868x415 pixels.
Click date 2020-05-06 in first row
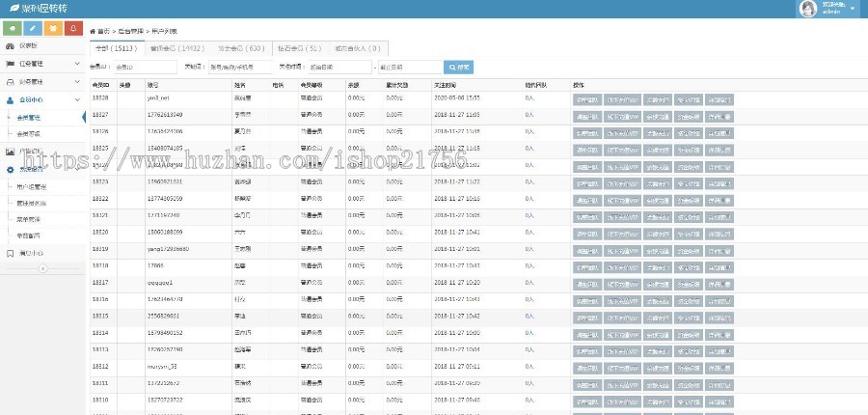(457, 97)
